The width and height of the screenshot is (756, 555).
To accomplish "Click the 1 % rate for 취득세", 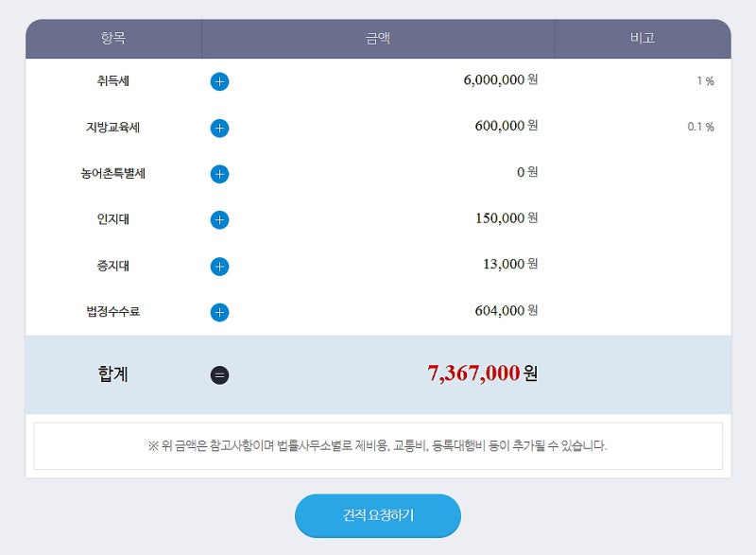I will 705,81.
